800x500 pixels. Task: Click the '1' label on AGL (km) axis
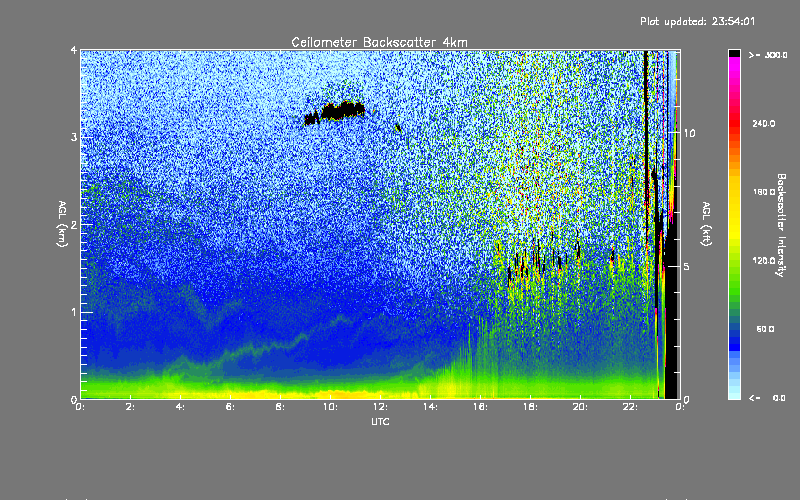point(74,312)
